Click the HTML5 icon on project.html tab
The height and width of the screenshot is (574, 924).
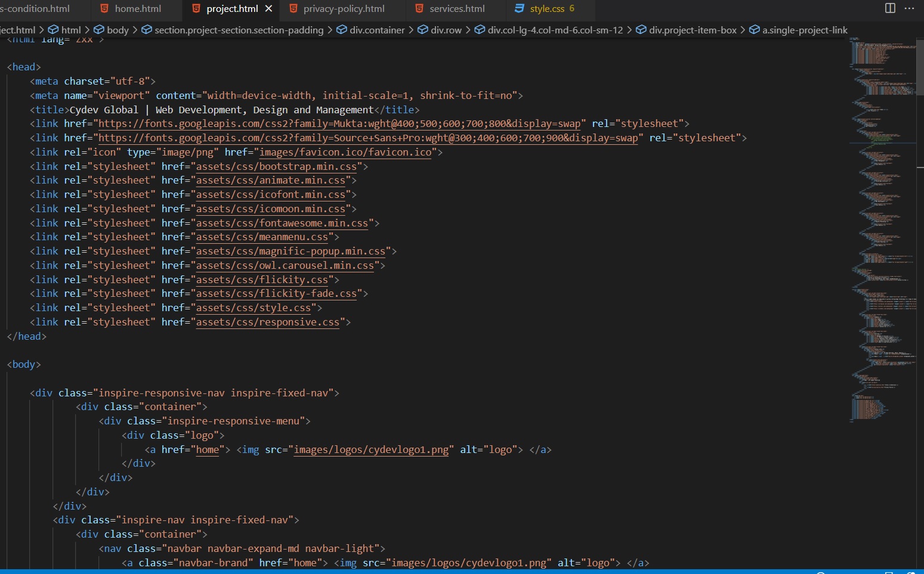[196, 8]
